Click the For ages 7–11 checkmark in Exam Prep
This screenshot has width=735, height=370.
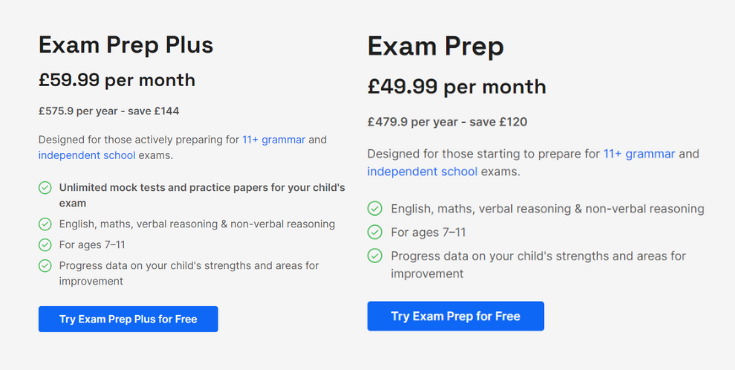pyautogui.click(x=375, y=232)
